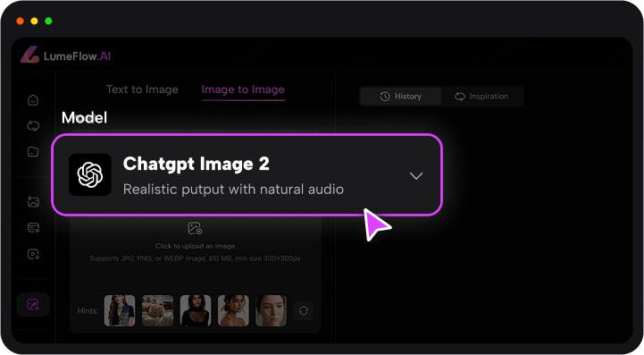Choose the fourth hint thumbnail

coord(233,310)
